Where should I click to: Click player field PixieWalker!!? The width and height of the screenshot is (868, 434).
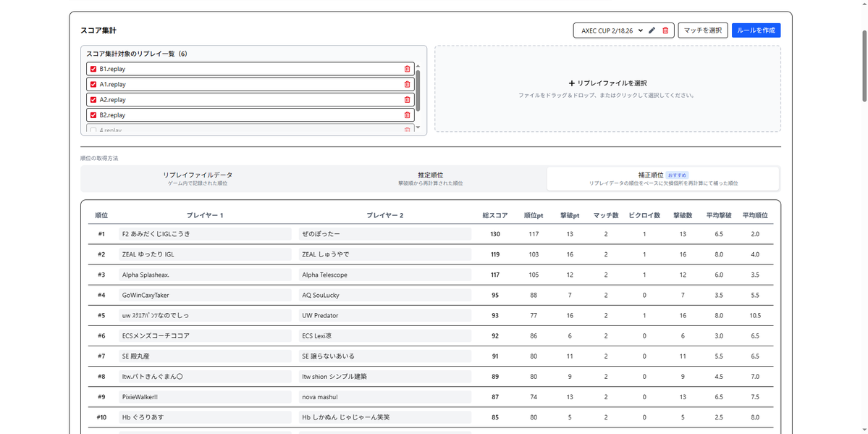(x=205, y=397)
